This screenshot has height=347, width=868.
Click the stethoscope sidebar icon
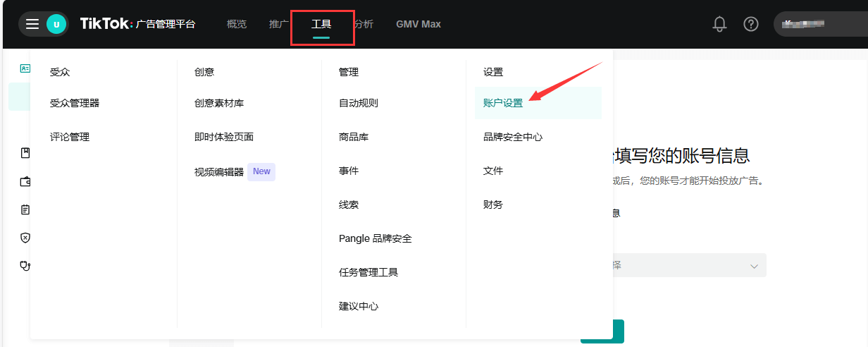26,266
